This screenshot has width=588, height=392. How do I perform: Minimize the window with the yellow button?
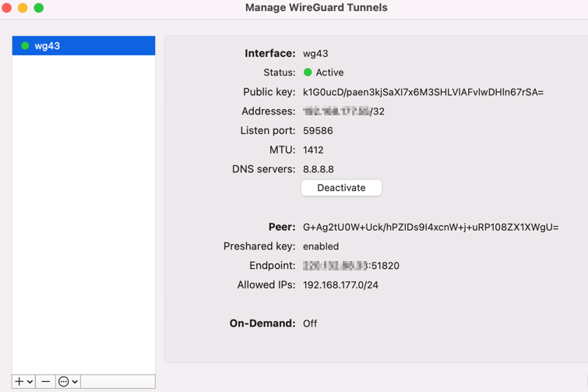pyautogui.click(x=23, y=8)
